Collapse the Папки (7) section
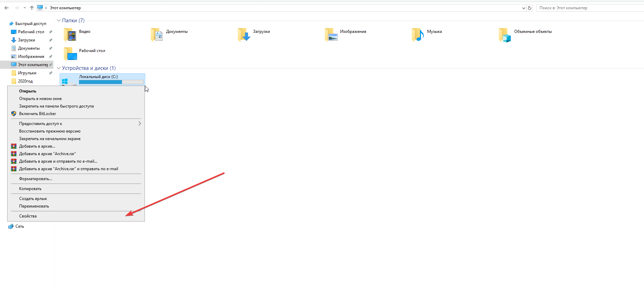The image size is (644, 288). [59, 21]
